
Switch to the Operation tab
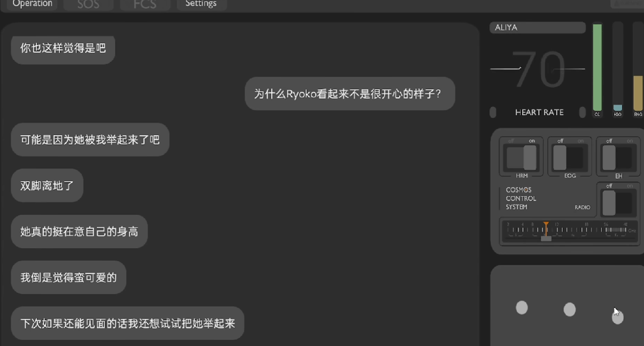tap(32, 4)
